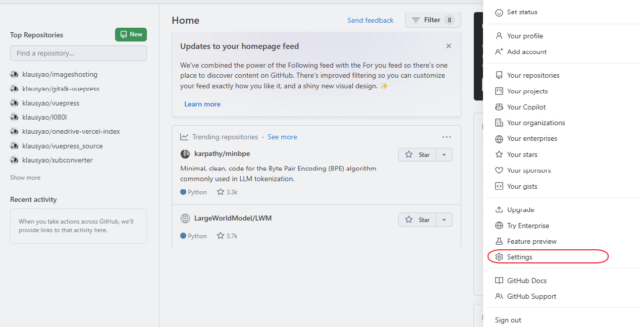Click the Your organizations building icon
This screenshot has height=327, width=644.
pyautogui.click(x=499, y=123)
